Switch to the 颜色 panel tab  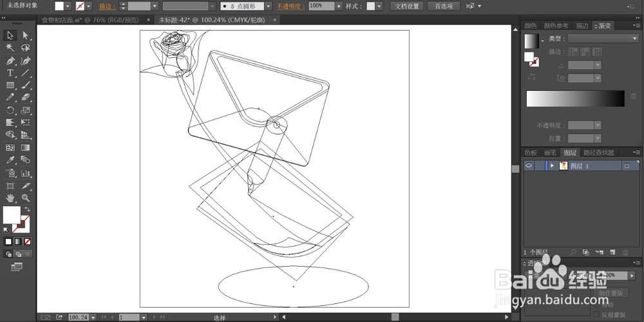point(531,26)
